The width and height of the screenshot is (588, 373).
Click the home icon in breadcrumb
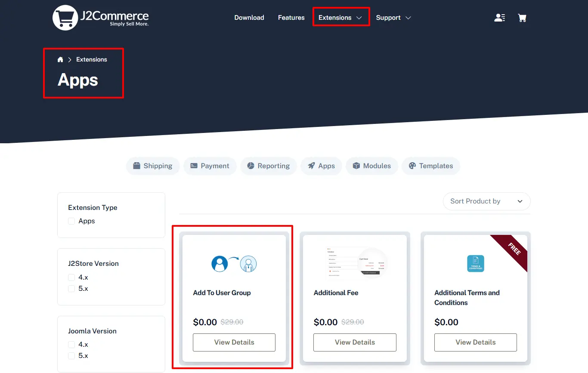tap(60, 59)
